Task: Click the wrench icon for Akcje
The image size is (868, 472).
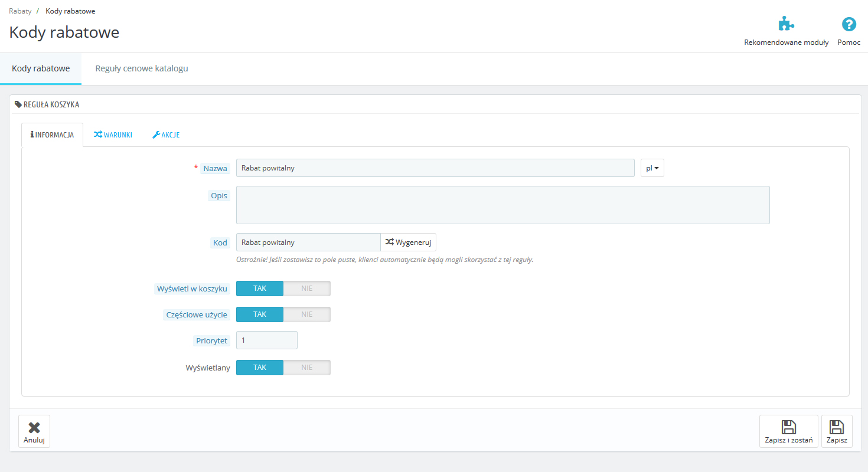Action: pyautogui.click(x=156, y=135)
